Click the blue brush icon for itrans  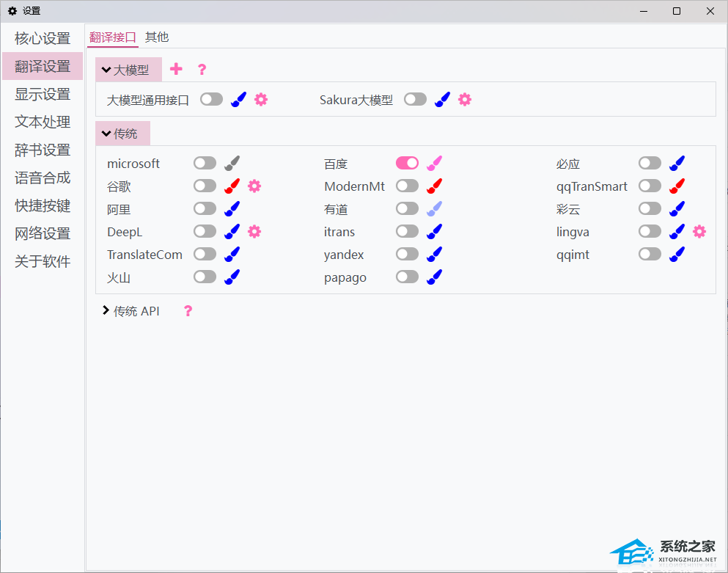click(x=434, y=231)
